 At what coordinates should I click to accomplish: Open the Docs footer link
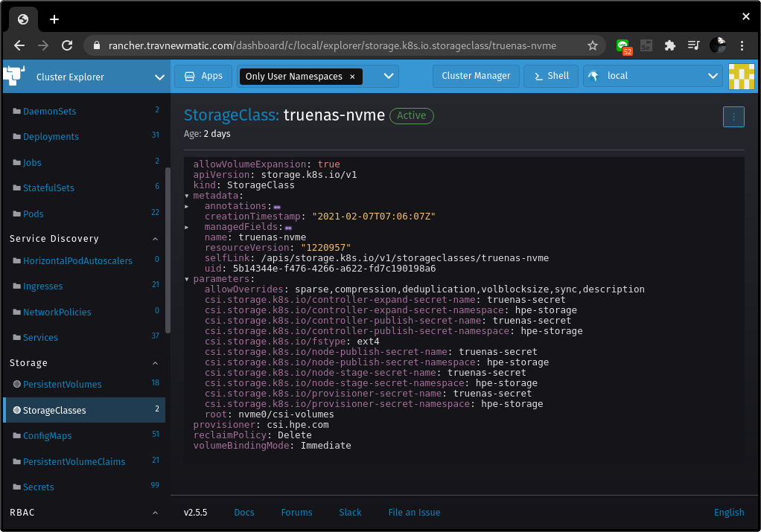[244, 513]
